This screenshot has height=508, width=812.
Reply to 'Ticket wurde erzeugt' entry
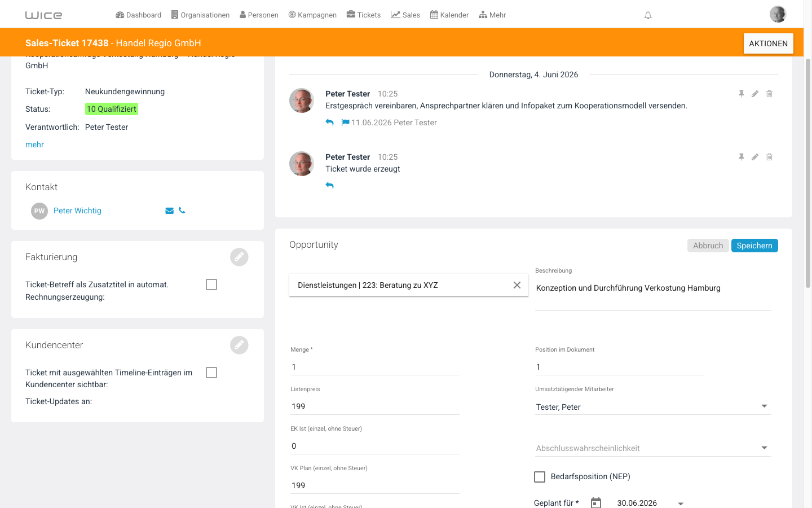tap(330, 186)
